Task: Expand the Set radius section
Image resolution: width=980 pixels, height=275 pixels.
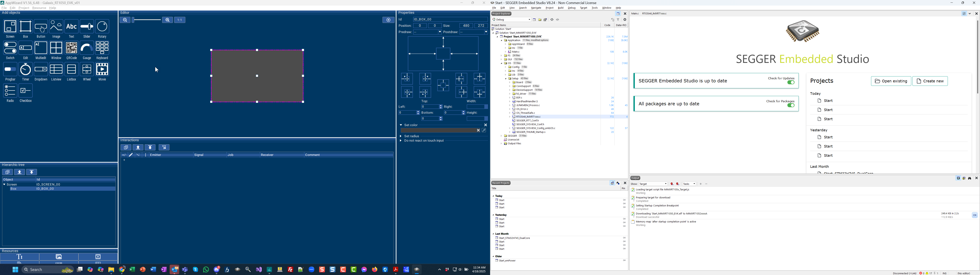Action: (x=401, y=136)
